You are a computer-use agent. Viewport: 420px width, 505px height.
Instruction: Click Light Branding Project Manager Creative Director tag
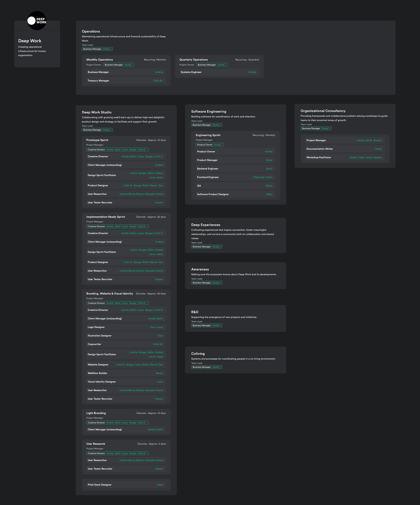pos(117,423)
